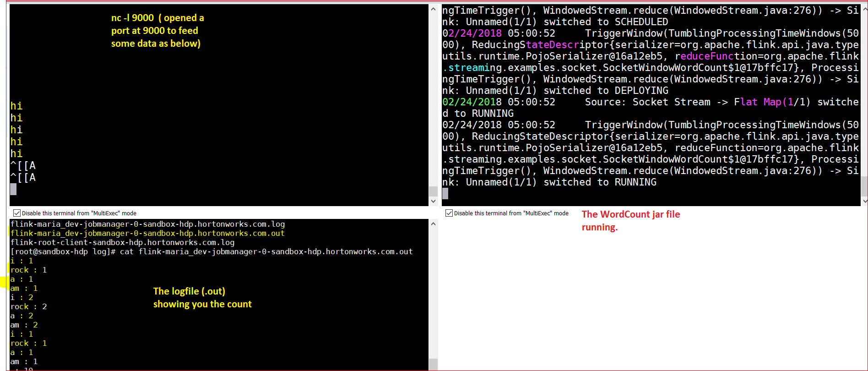Click scrollbar thumb in WordCount output terminal
The width and height of the screenshot is (868, 371).
coord(864,186)
